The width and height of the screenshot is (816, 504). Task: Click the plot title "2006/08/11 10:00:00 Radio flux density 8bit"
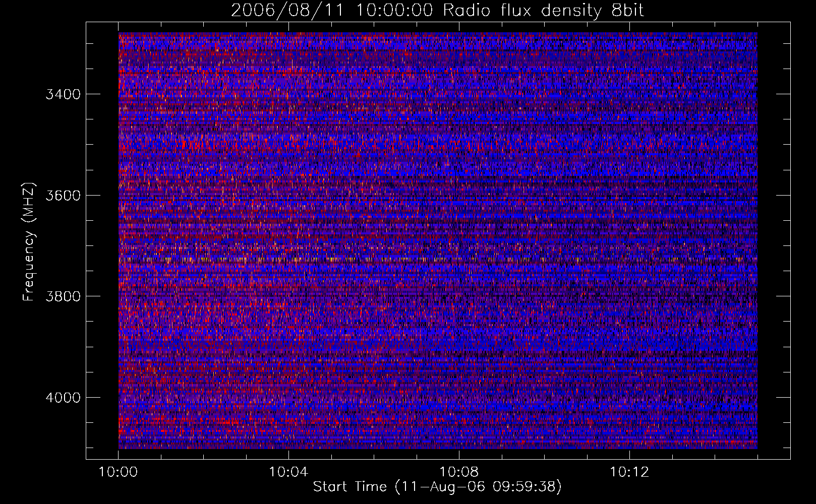click(437, 11)
